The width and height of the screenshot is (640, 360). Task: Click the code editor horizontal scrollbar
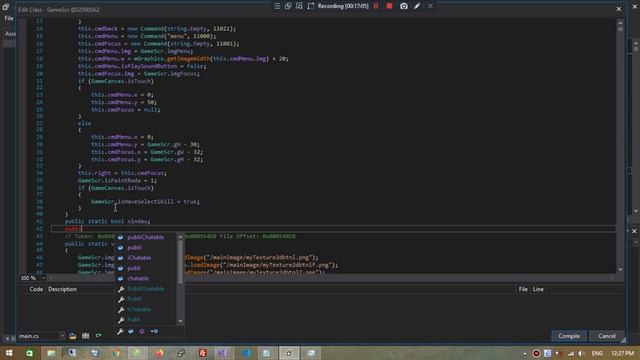point(331,278)
